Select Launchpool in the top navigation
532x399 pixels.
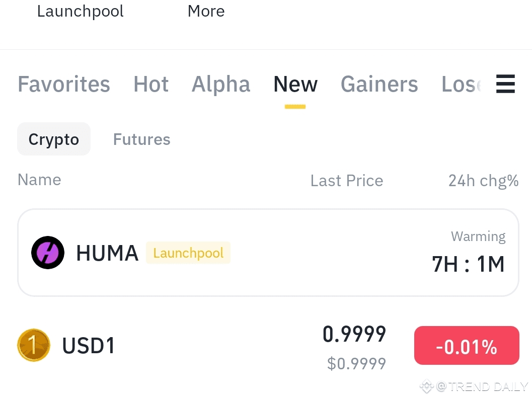(x=80, y=11)
